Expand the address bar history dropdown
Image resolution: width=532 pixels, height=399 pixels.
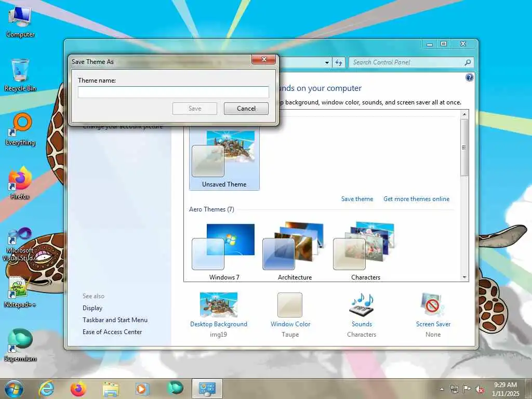click(327, 62)
